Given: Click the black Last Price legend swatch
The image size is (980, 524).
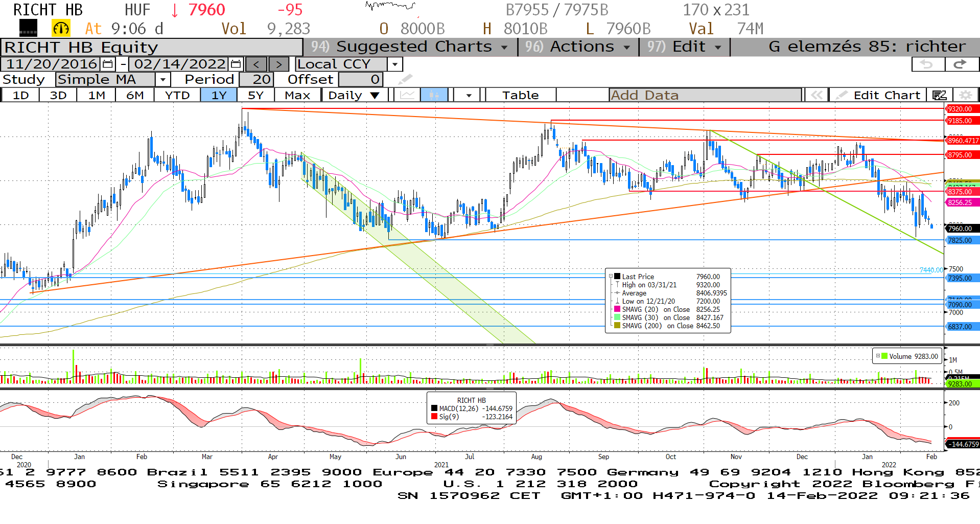Looking at the screenshot, I should coord(617,277).
